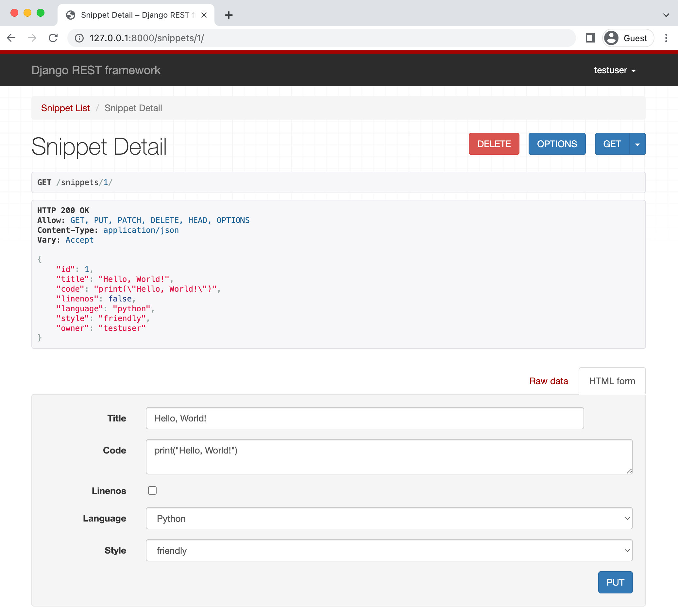678x616 pixels.
Task: Go to Snippet List breadcrumb link
Action: coord(65,108)
